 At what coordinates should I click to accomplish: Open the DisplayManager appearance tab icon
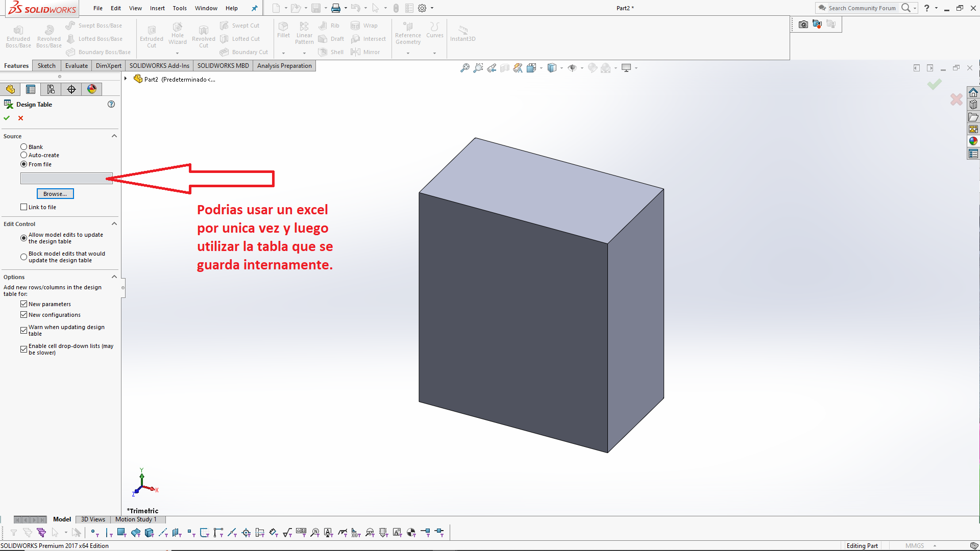tap(92, 89)
